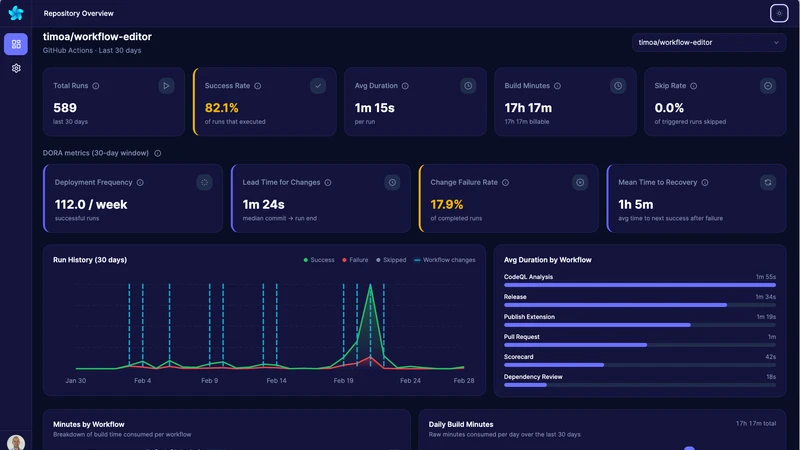Open settings gear in the sidebar
This screenshot has width=800, height=450.
16,68
